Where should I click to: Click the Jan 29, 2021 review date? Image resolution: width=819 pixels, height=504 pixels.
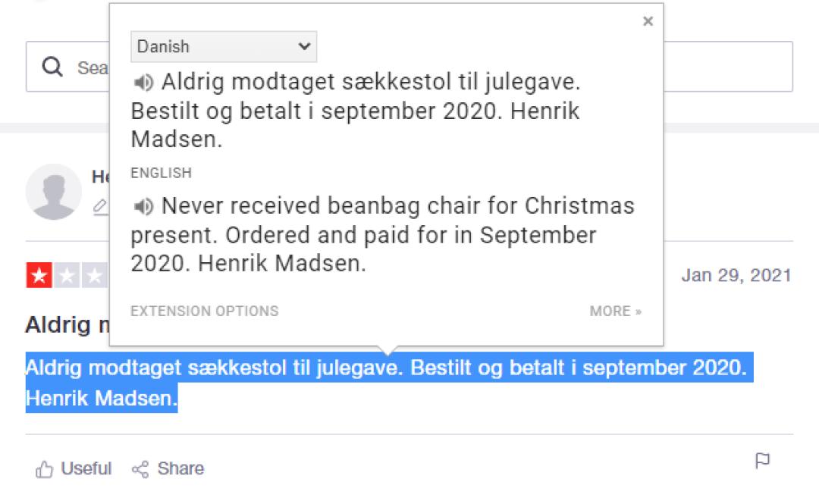tap(736, 275)
